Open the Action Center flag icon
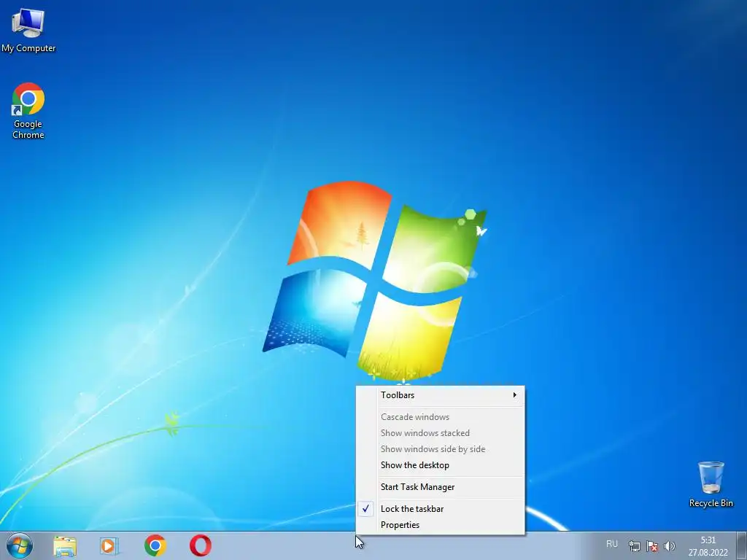The height and width of the screenshot is (560, 747). pyautogui.click(x=651, y=546)
